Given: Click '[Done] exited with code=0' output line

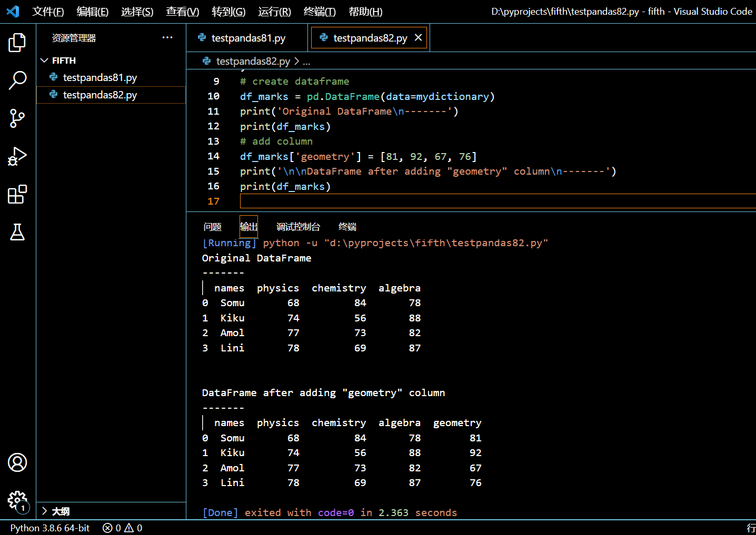Looking at the screenshot, I should pyautogui.click(x=330, y=513).
